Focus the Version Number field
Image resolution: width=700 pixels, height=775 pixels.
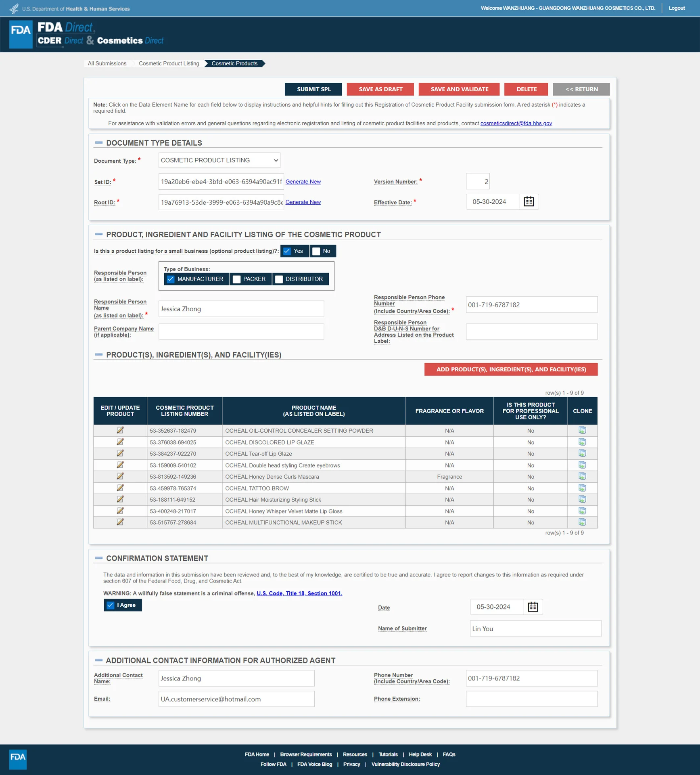click(x=478, y=181)
